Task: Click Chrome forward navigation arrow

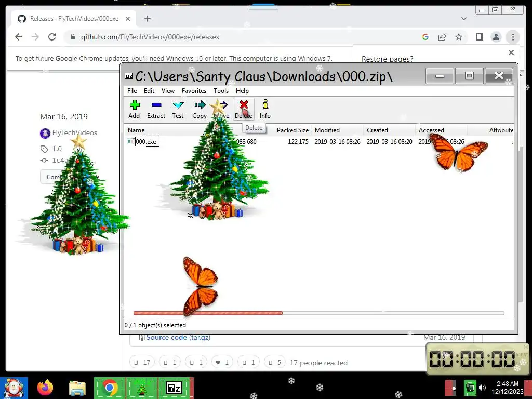Action: pyautogui.click(x=35, y=37)
